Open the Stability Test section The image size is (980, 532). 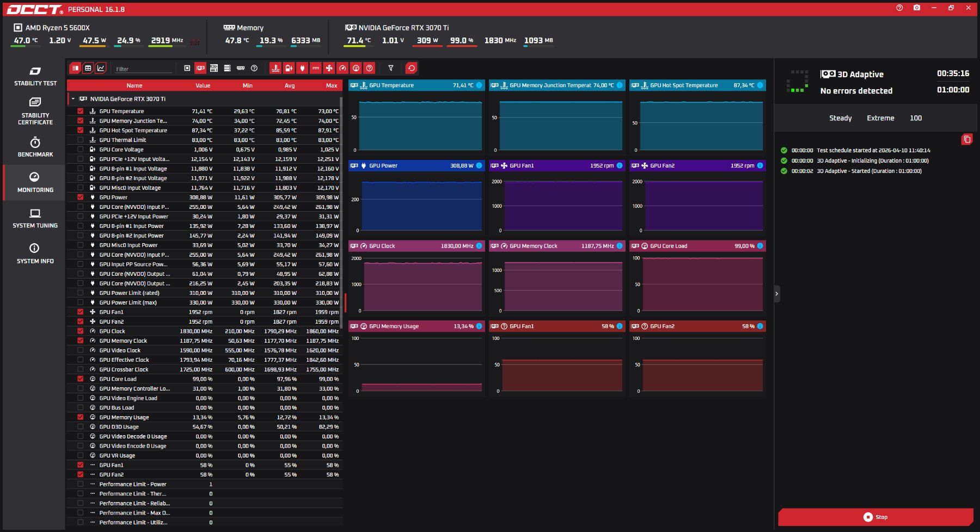[x=35, y=76]
